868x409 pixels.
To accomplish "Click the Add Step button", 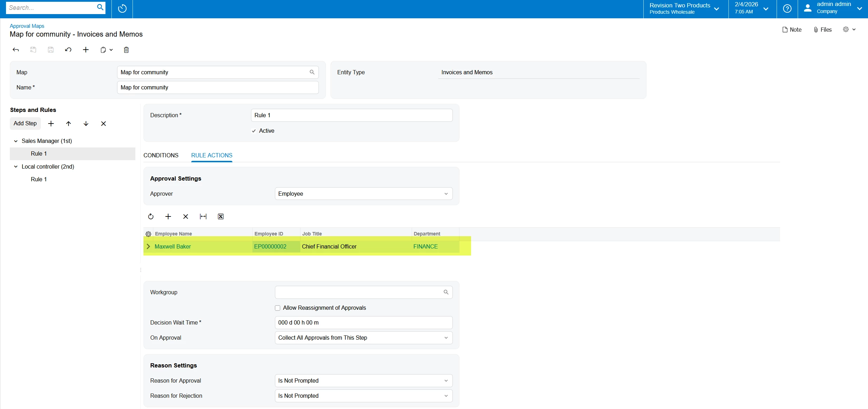I will 25,124.
